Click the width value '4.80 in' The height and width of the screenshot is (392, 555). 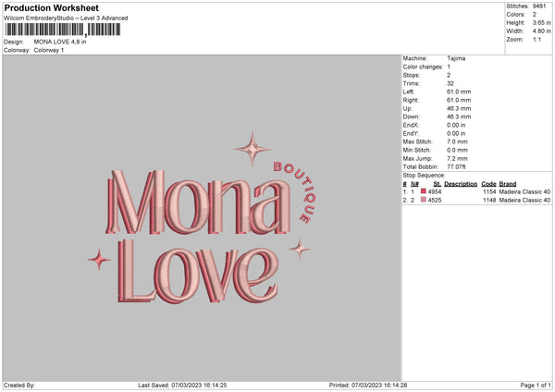[541, 31]
